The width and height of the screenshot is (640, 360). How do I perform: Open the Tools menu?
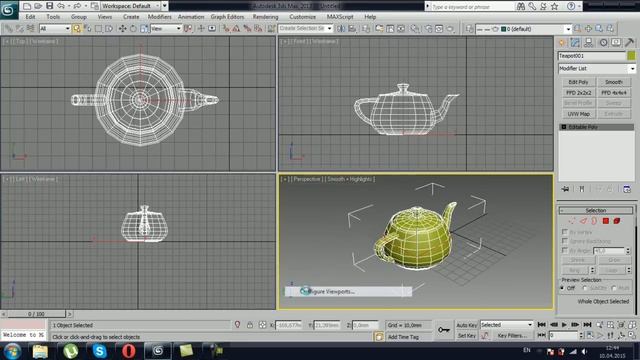(53, 17)
